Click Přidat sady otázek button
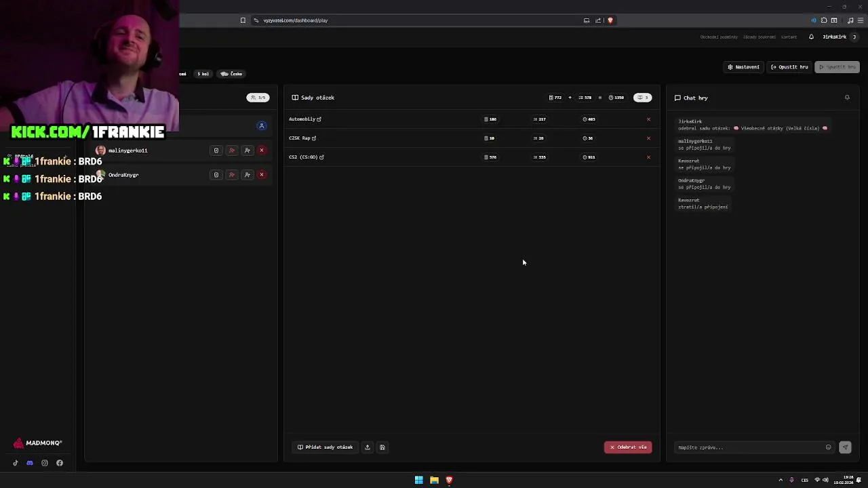 point(325,447)
